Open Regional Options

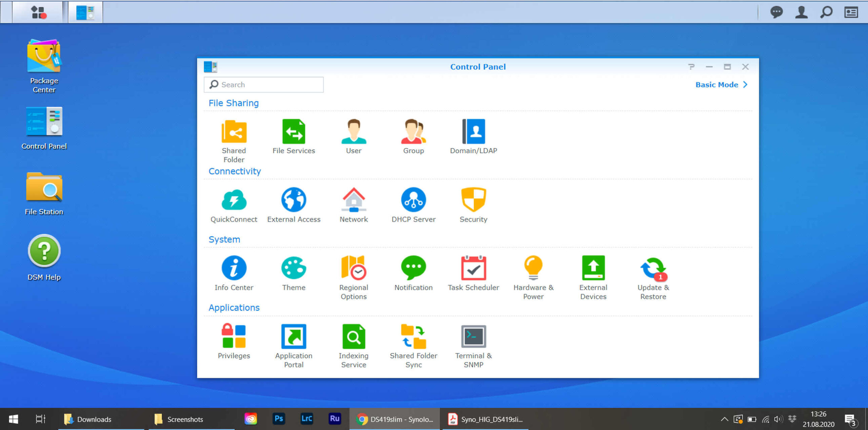click(354, 278)
